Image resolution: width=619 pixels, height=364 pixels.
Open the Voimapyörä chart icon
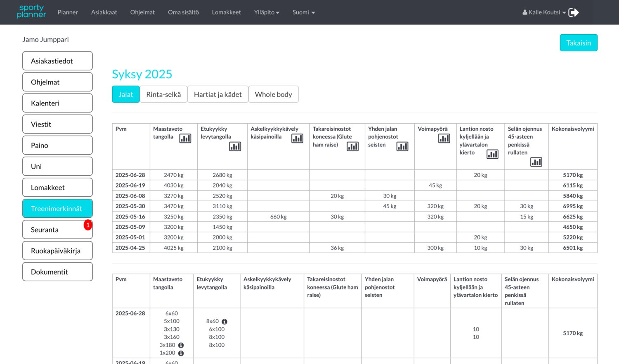click(x=444, y=139)
